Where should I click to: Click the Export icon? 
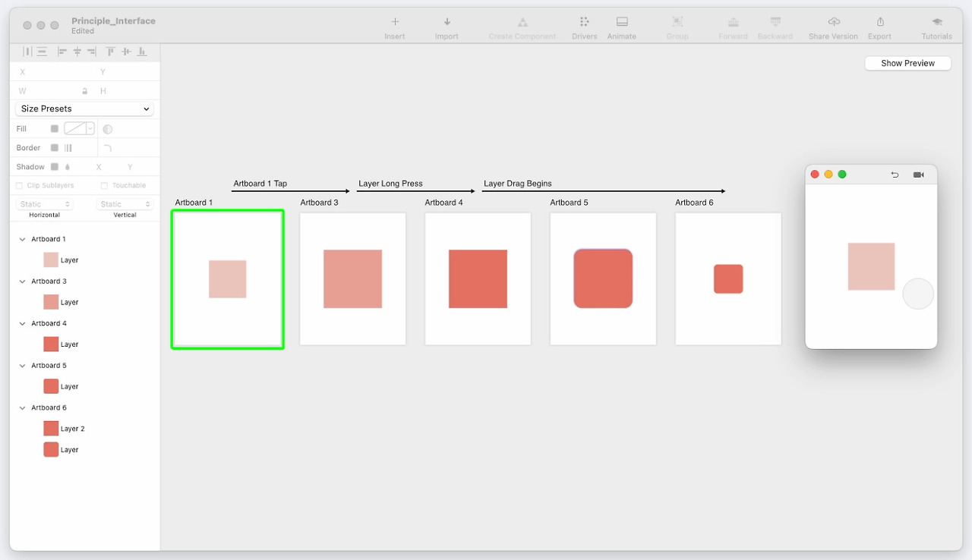click(x=880, y=22)
